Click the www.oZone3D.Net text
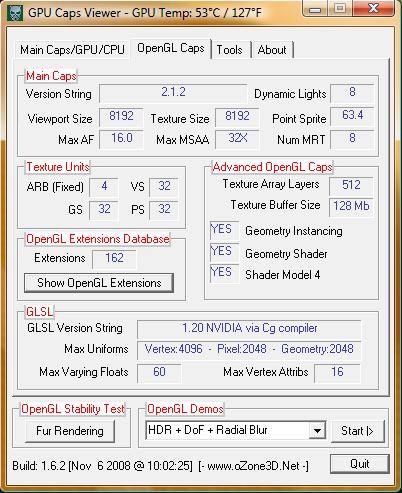 point(254,466)
